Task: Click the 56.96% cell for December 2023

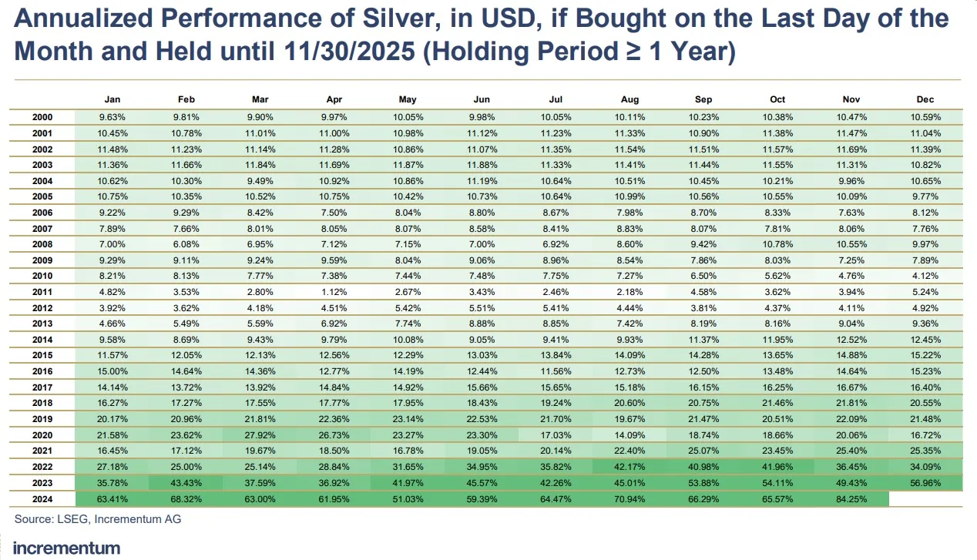Action: coord(925,482)
